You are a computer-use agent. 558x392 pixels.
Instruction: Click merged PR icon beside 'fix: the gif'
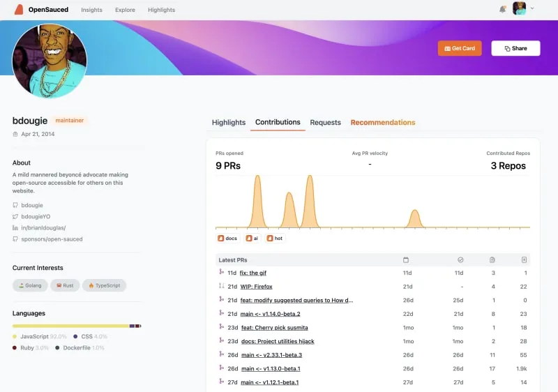[x=221, y=272]
